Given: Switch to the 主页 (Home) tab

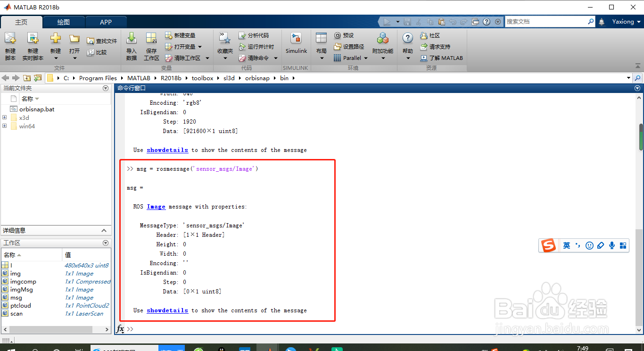Looking at the screenshot, I should (21, 22).
